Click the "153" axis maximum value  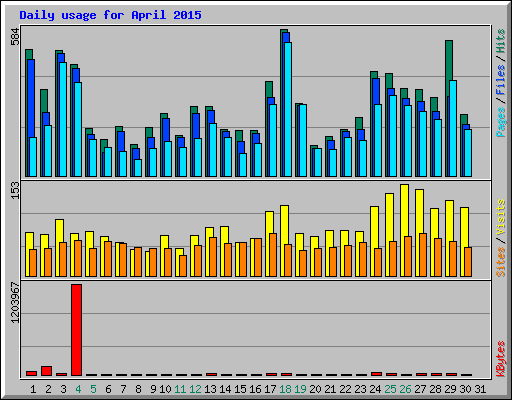[x=15, y=191]
